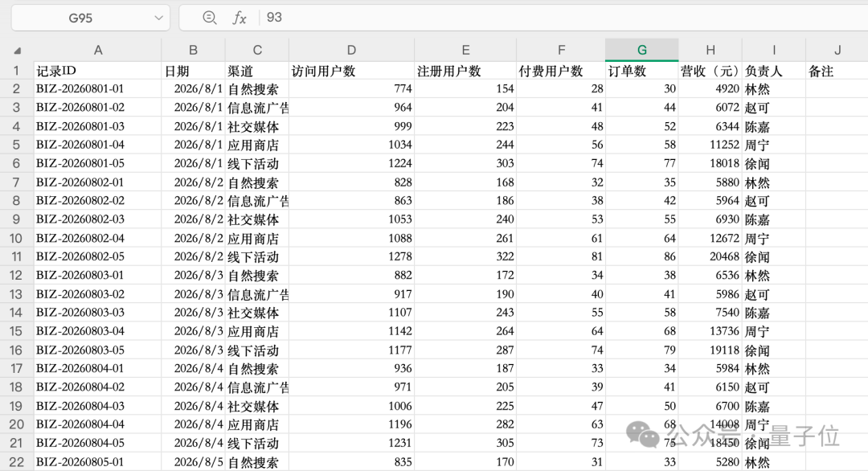Viewport: 868px width, 471px height.
Task: Click 周宁 in row 10
Action: click(774, 238)
